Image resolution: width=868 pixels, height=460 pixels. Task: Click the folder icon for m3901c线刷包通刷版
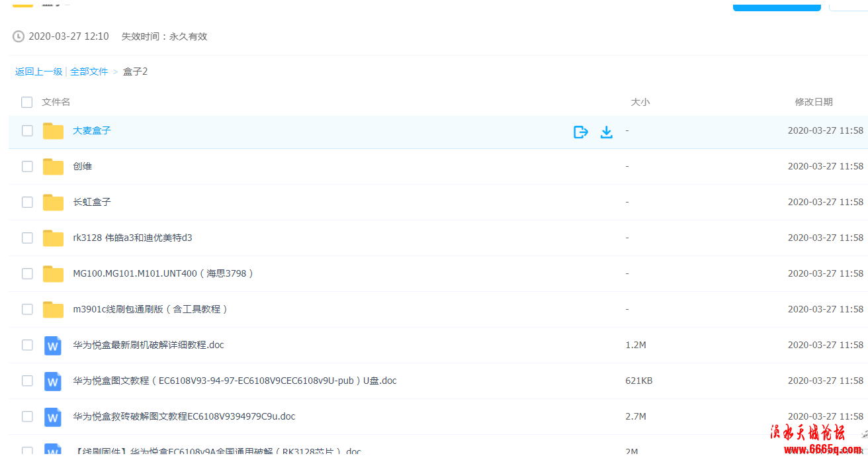53,310
